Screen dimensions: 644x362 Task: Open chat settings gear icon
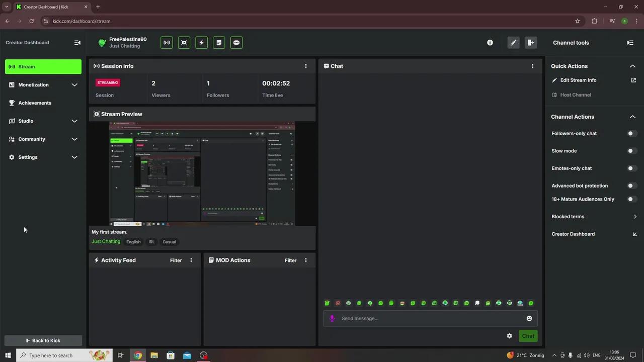tap(509, 336)
